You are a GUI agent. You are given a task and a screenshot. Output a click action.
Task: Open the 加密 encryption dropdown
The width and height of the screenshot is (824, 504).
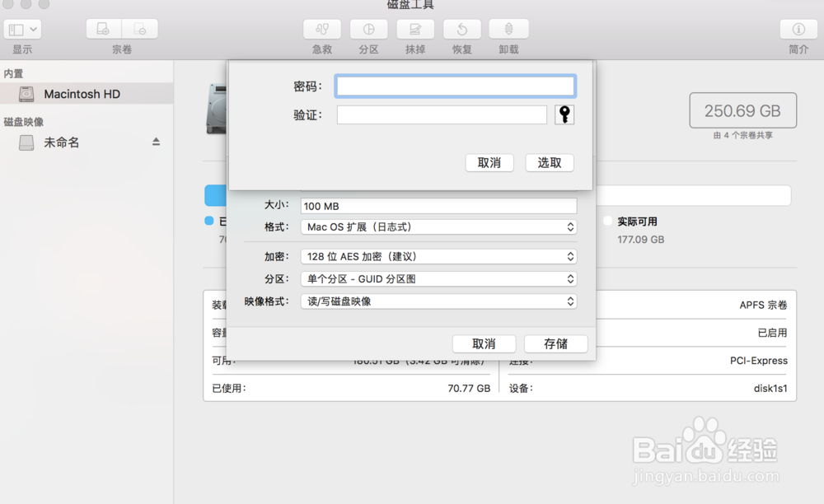[439, 256]
